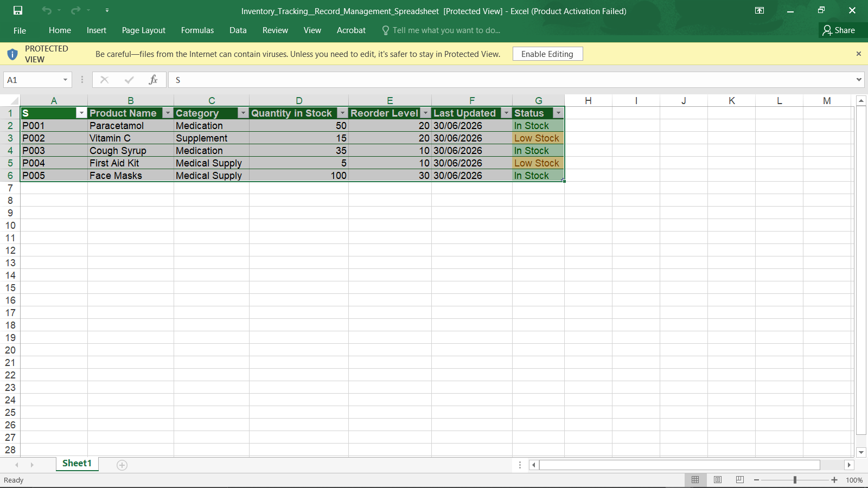Click the zoom in plus button
Image resolution: width=868 pixels, height=488 pixels.
[x=834, y=480]
